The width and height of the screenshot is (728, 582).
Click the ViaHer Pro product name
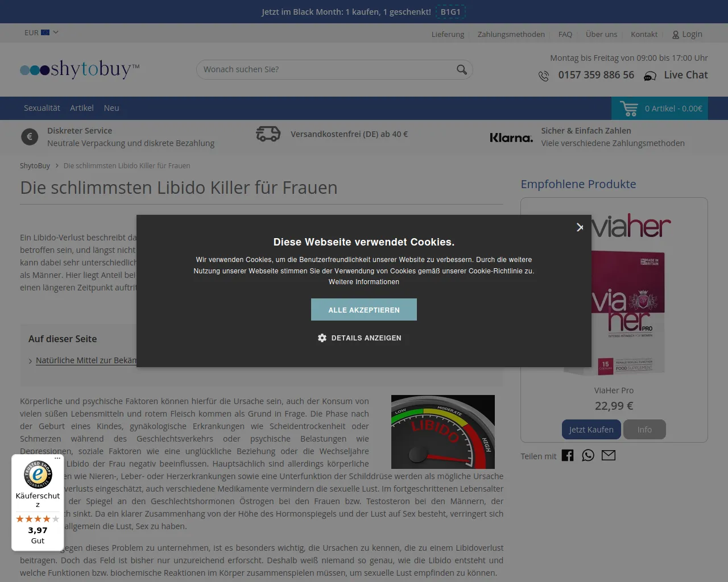tap(614, 390)
